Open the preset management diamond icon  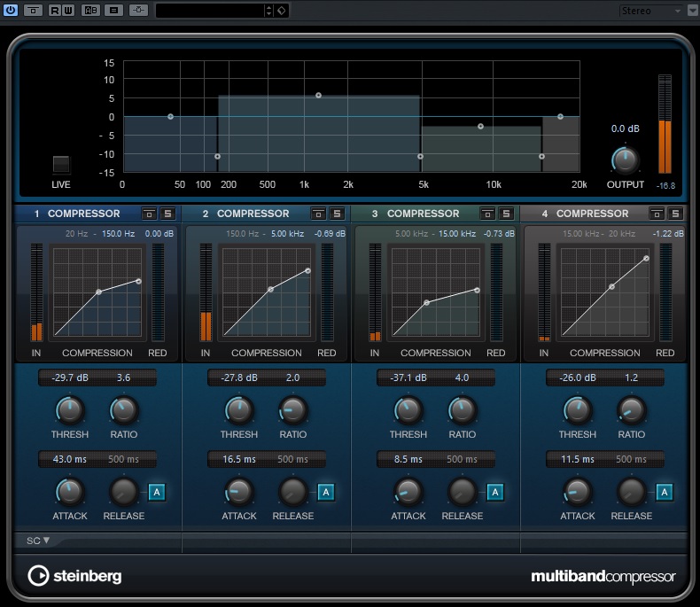[x=282, y=11]
